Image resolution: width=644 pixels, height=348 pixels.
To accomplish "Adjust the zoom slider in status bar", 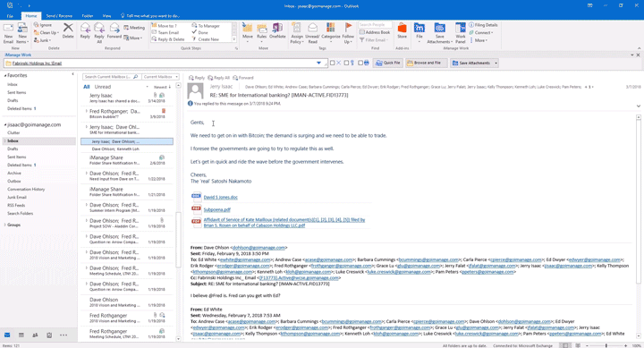I will 606,345.
